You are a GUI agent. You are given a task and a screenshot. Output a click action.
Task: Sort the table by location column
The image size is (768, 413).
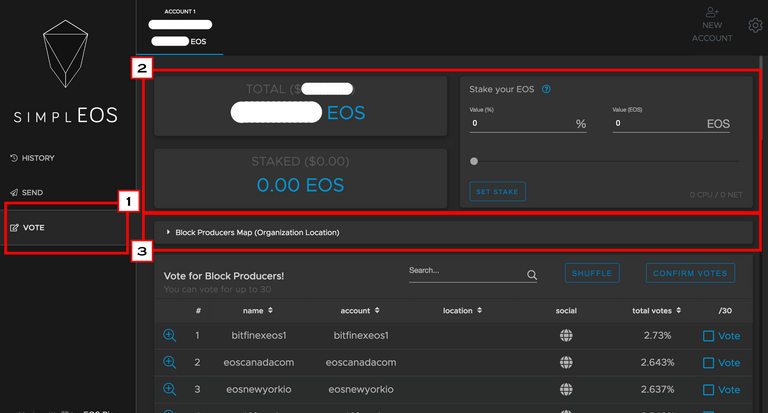[x=462, y=311]
